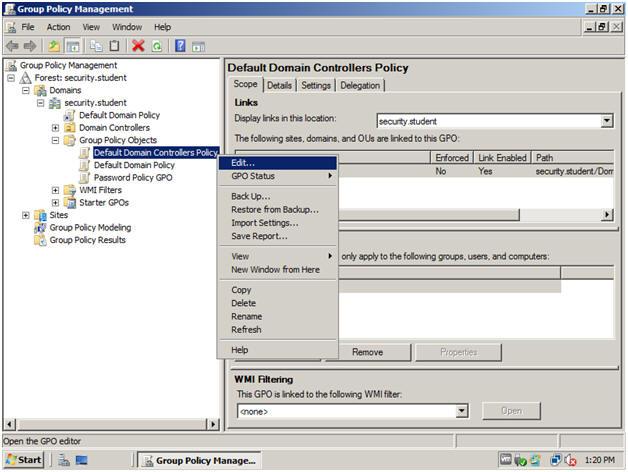628x472 pixels.
Task: Click the Group Policy Modeling icon
Action: tap(40, 228)
